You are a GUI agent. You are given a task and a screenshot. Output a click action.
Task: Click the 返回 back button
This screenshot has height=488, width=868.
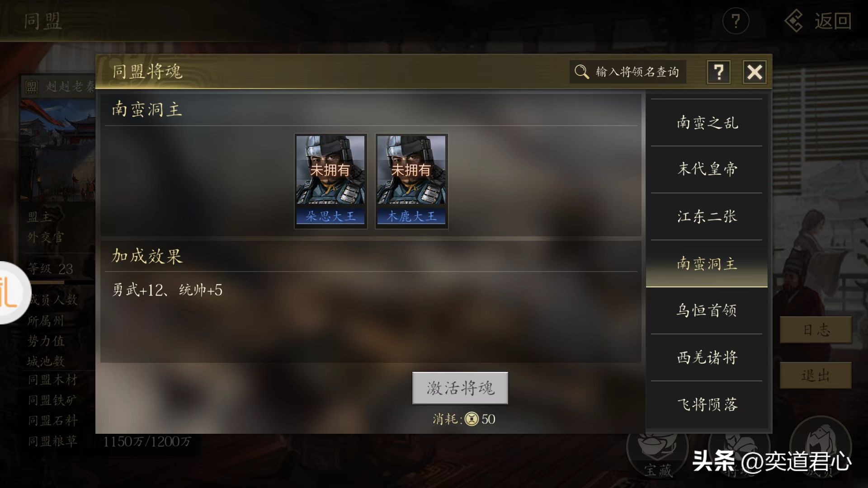(818, 21)
